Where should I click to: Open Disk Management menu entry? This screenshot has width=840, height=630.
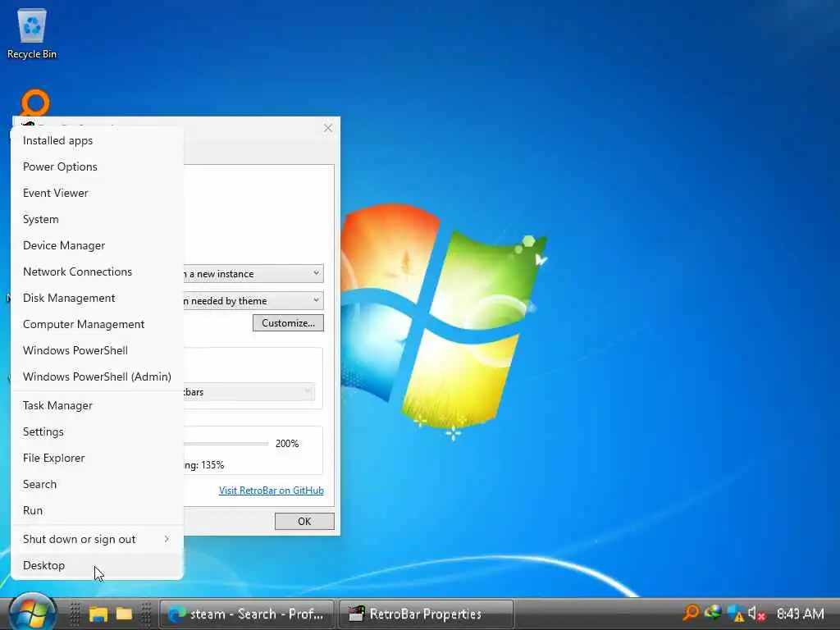97,298
